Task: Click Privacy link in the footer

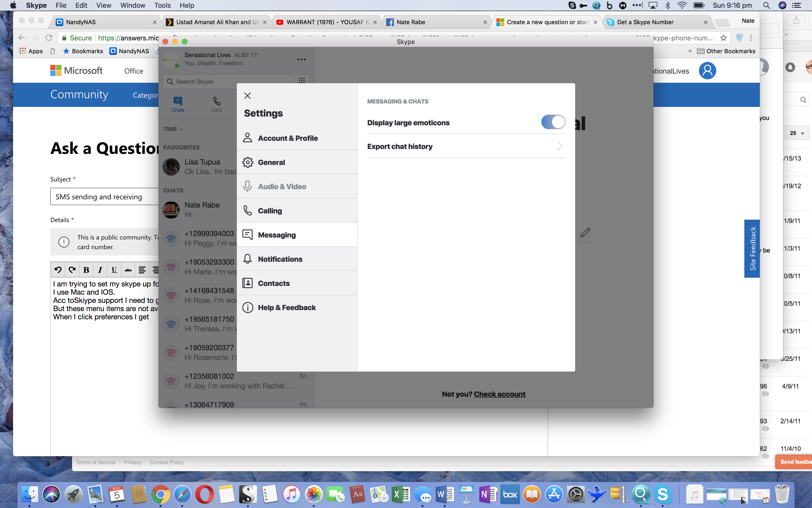Action: (x=132, y=462)
